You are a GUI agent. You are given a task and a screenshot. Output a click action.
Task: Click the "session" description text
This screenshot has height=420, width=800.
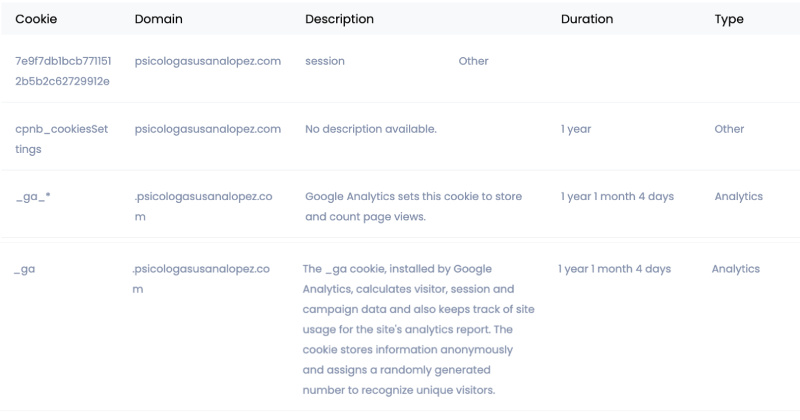tap(325, 61)
